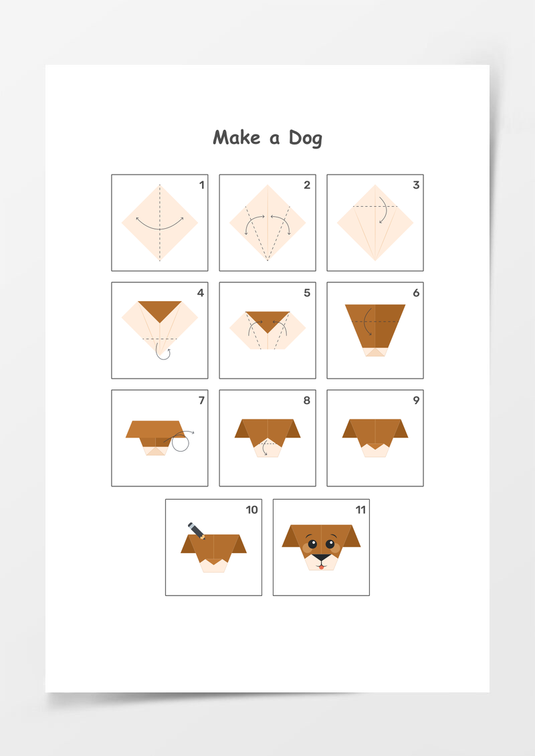Select step 4 panel with brown triangle
This screenshot has width=535, height=756.
[160, 330]
